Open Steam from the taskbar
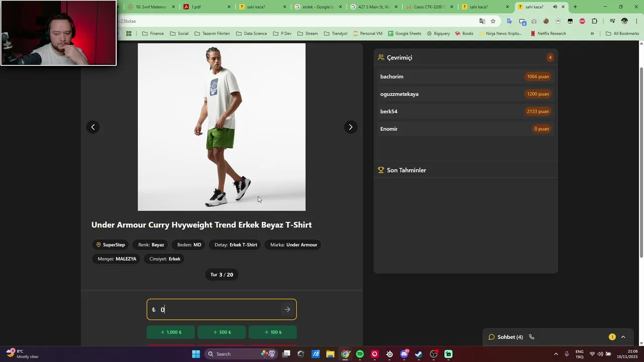The height and width of the screenshot is (362, 644). (x=419, y=354)
